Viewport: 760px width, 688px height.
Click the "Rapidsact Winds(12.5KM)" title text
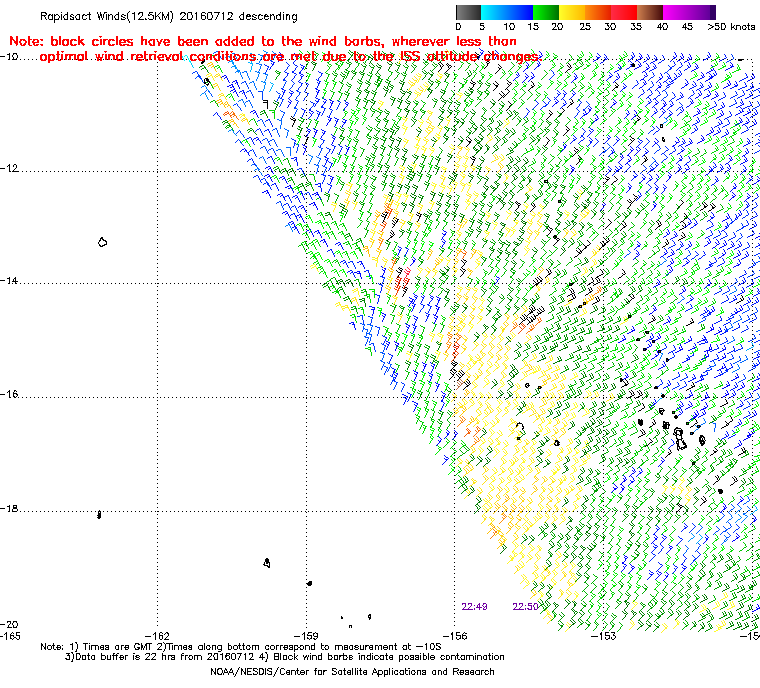coord(107,16)
